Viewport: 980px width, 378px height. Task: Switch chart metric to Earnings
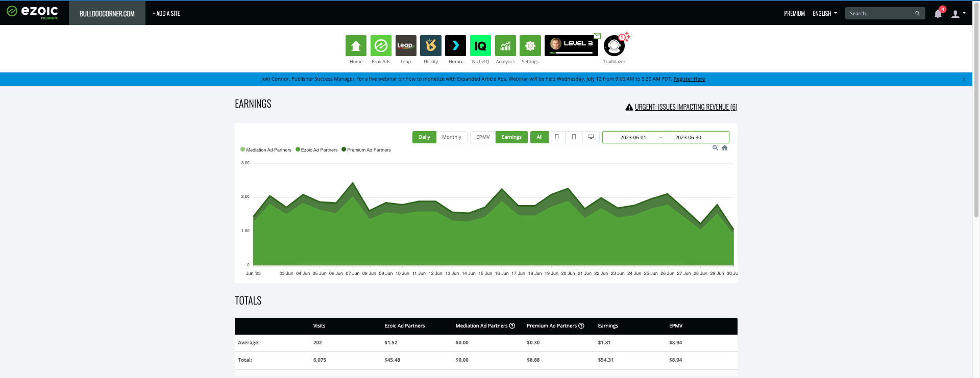[x=511, y=137]
